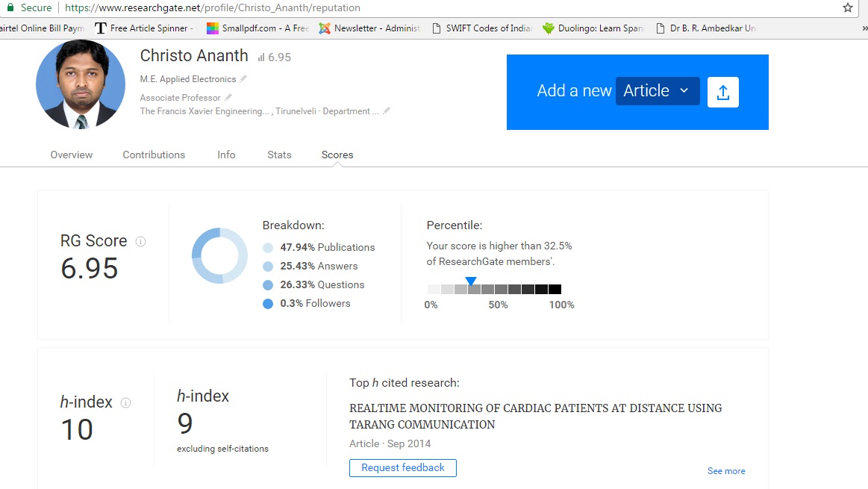This screenshot has height=489, width=868.
Task: Click the Request feedback button
Action: tap(403, 468)
